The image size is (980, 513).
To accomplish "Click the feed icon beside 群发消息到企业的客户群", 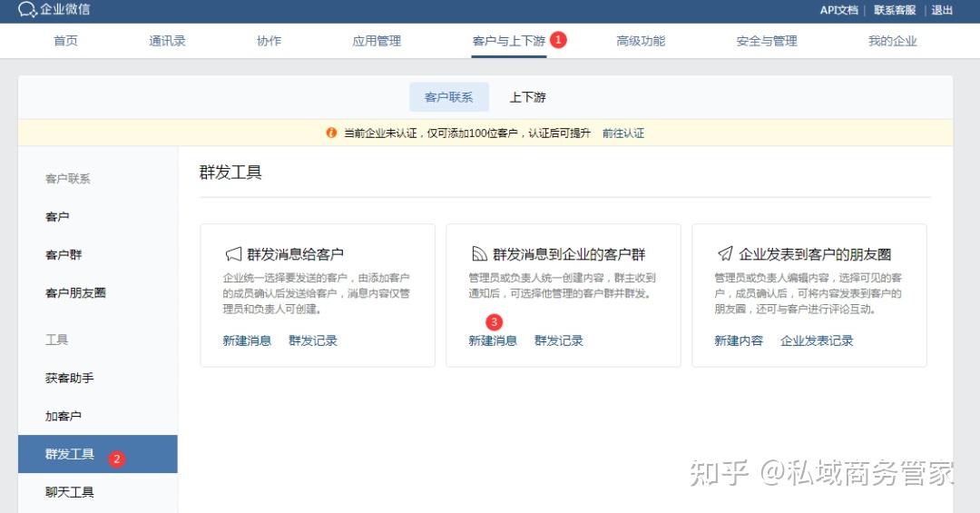I will click(479, 254).
